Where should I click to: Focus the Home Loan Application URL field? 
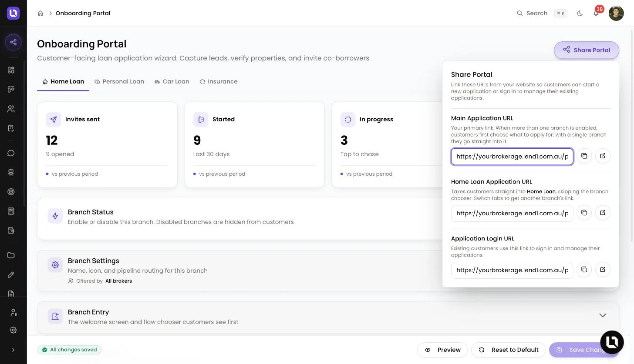tap(512, 214)
